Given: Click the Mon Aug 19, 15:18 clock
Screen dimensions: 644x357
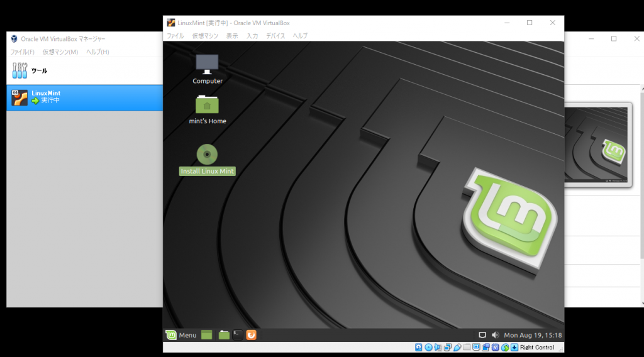Looking at the screenshot, I should pyautogui.click(x=533, y=335).
